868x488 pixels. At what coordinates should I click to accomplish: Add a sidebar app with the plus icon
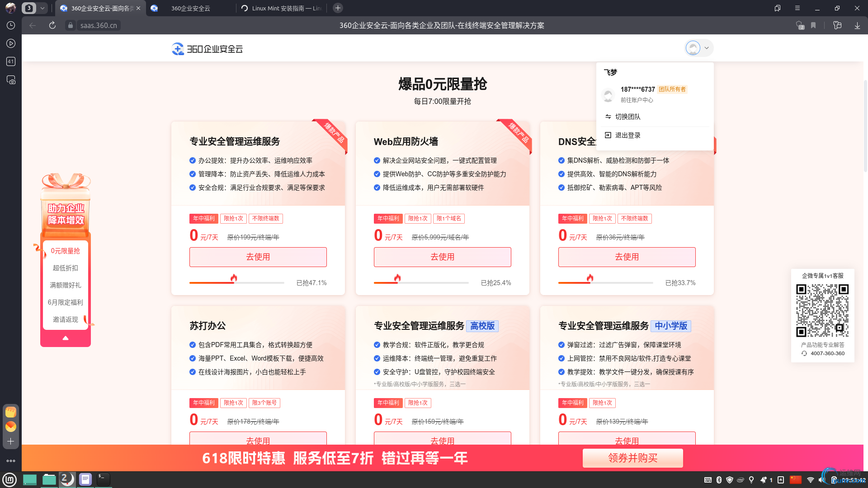point(11,441)
